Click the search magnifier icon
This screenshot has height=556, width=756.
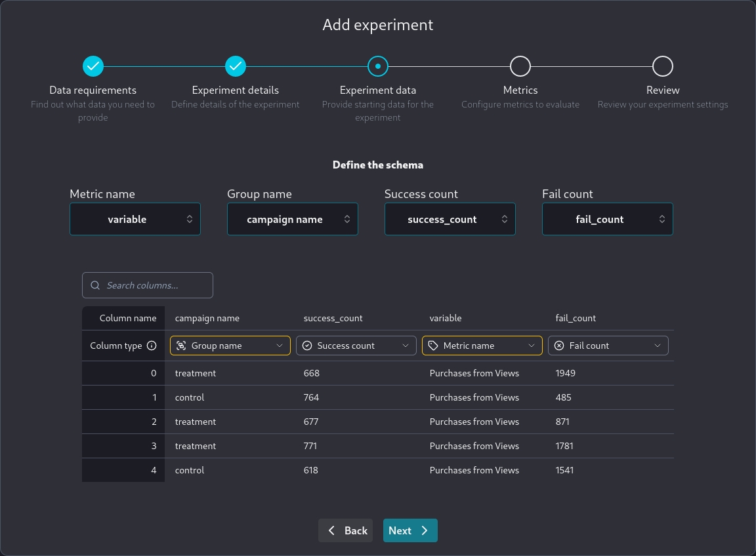click(x=95, y=285)
